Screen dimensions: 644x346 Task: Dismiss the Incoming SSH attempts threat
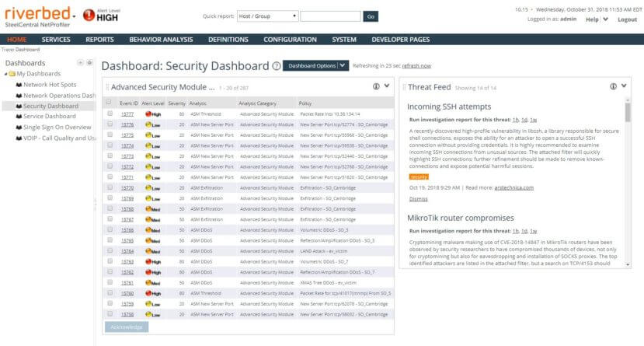pos(418,199)
